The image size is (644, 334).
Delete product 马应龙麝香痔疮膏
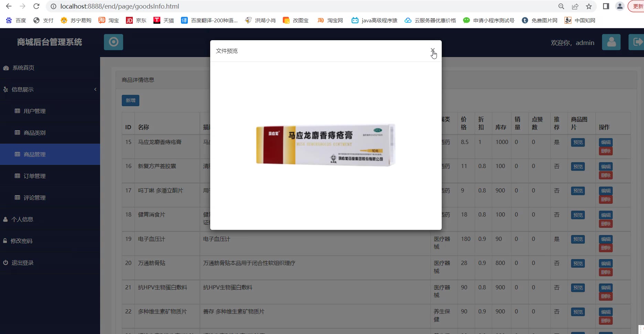606,151
